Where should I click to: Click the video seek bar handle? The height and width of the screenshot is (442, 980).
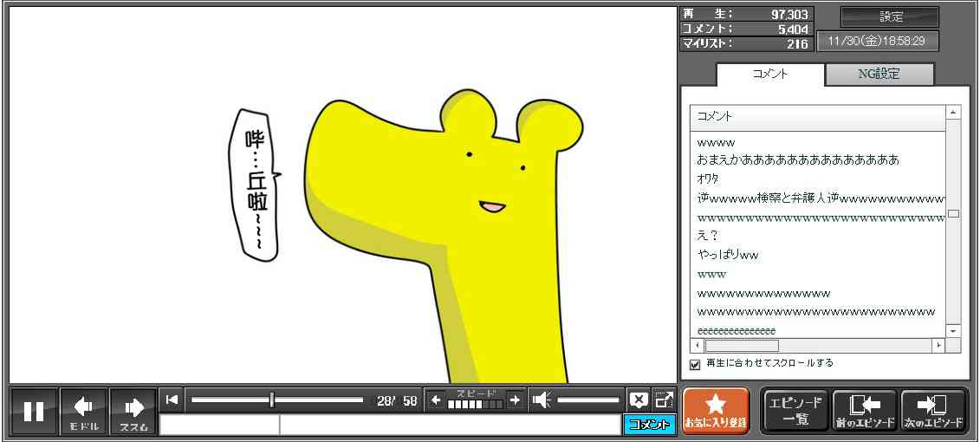click(x=272, y=400)
